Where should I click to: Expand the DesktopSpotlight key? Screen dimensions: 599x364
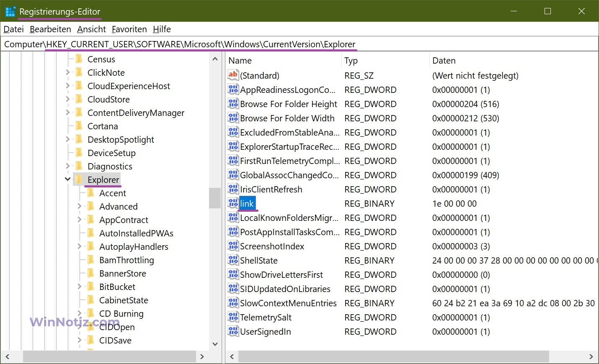pyautogui.click(x=67, y=139)
